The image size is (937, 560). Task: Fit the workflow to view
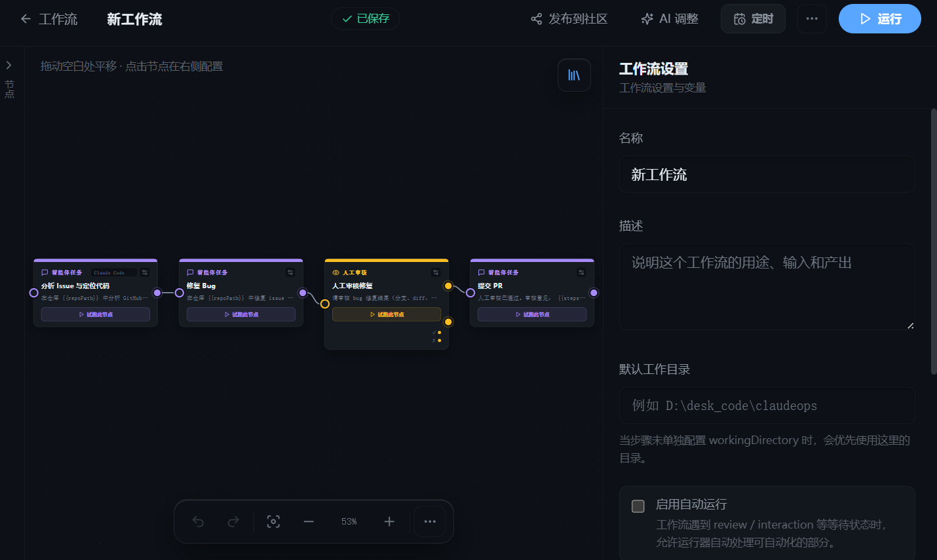tap(273, 521)
